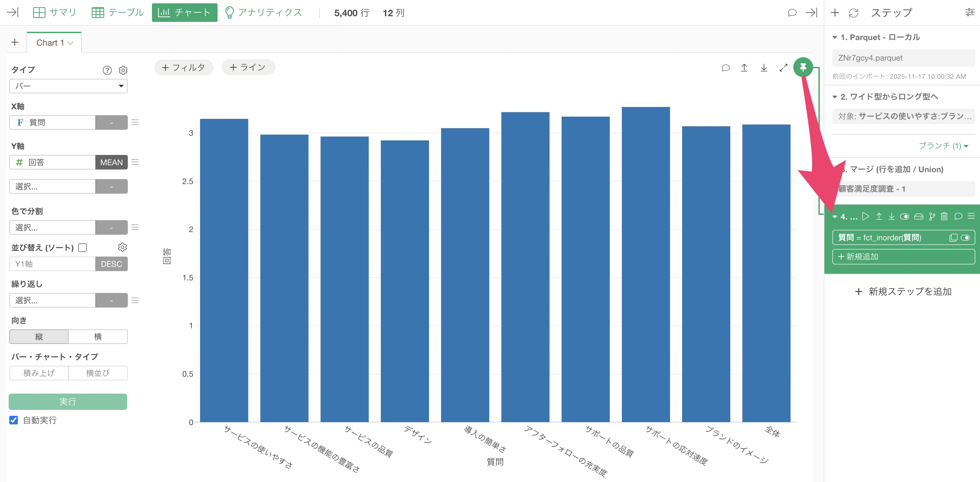Expand the chart to fullscreen
The image size is (980, 482).
783,68
